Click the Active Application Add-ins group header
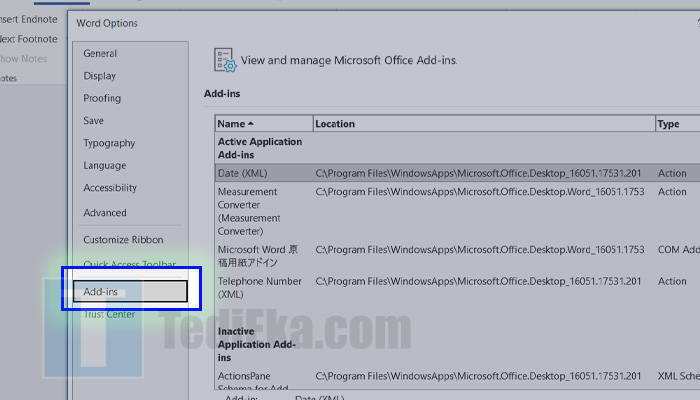 pyautogui.click(x=260, y=148)
